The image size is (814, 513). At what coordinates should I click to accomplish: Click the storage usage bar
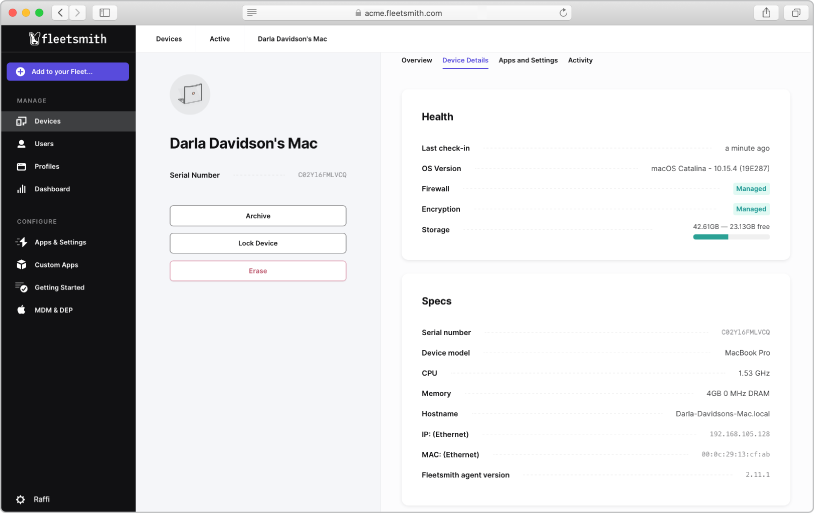pyautogui.click(x=731, y=237)
